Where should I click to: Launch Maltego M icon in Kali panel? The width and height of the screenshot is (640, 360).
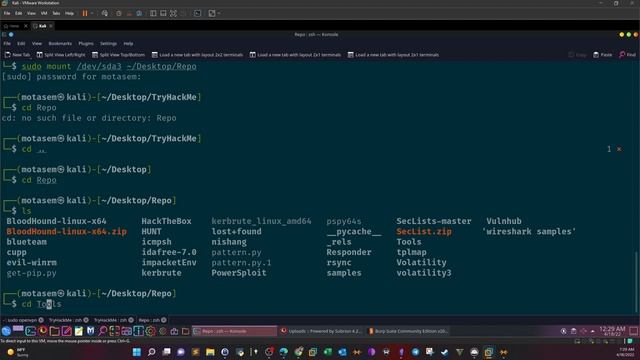point(91,331)
